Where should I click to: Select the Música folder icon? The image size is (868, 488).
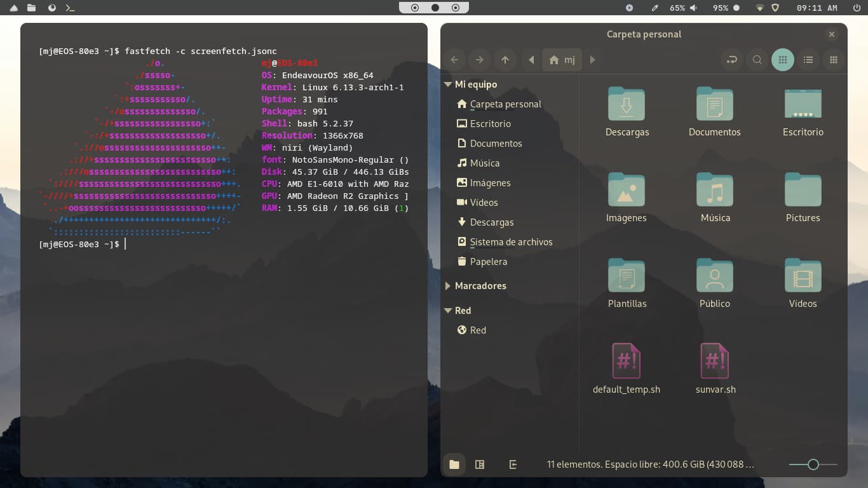click(x=715, y=189)
